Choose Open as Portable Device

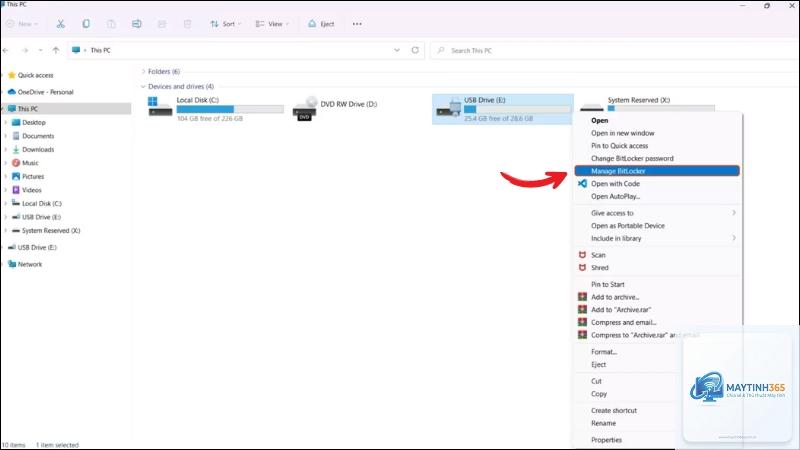coord(628,226)
